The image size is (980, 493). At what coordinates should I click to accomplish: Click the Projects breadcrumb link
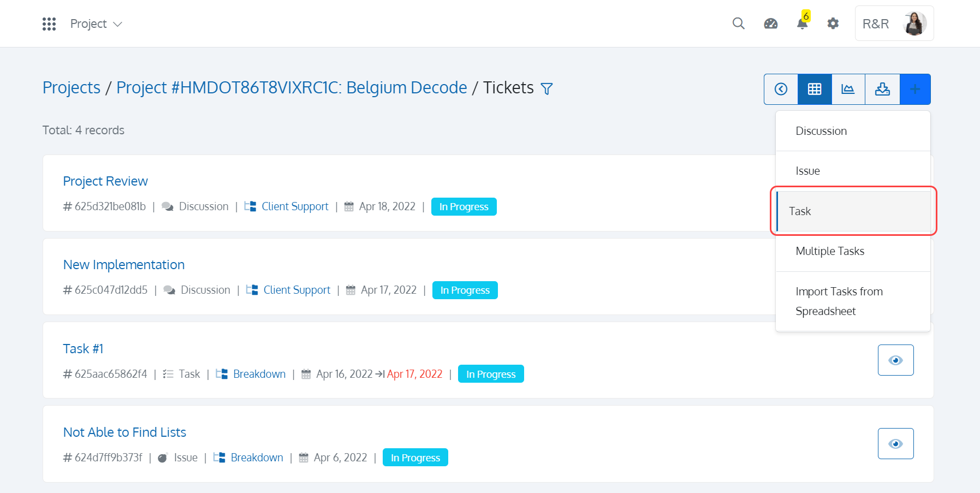pyautogui.click(x=72, y=87)
